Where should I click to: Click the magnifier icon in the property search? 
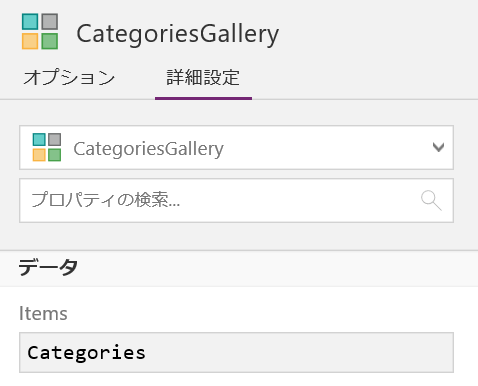click(x=431, y=201)
